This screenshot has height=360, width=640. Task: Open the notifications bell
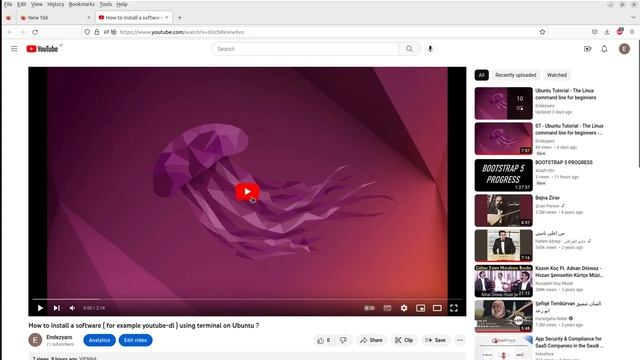pos(604,49)
